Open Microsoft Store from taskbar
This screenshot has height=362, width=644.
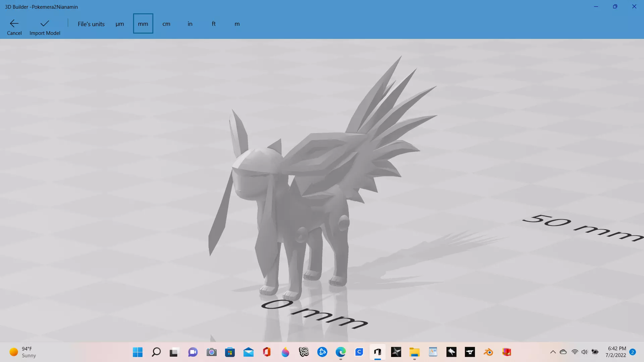click(x=230, y=352)
